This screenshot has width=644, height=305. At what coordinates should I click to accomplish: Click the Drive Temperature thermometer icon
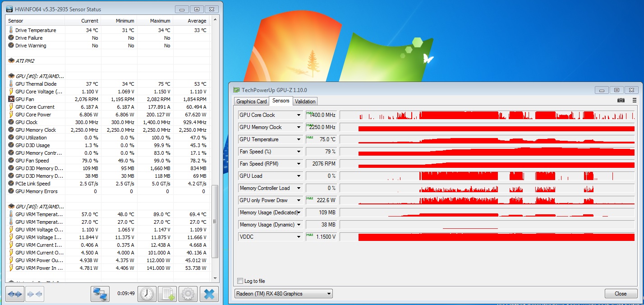[11, 30]
